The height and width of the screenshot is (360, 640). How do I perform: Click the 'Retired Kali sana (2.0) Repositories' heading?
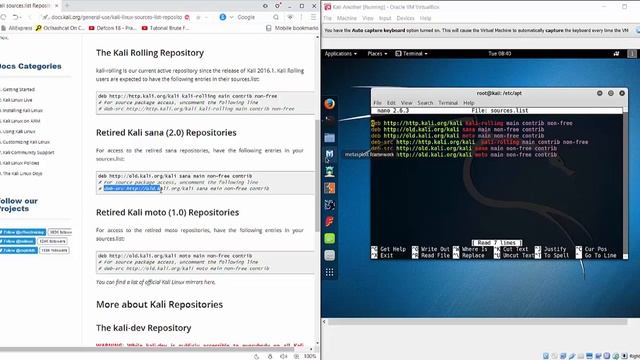[166, 133]
